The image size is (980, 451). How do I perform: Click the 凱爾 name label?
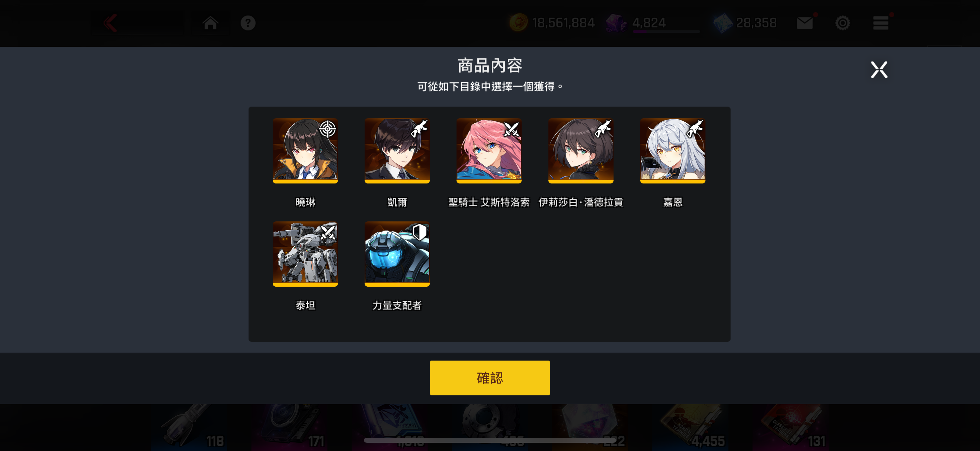[x=397, y=202]
